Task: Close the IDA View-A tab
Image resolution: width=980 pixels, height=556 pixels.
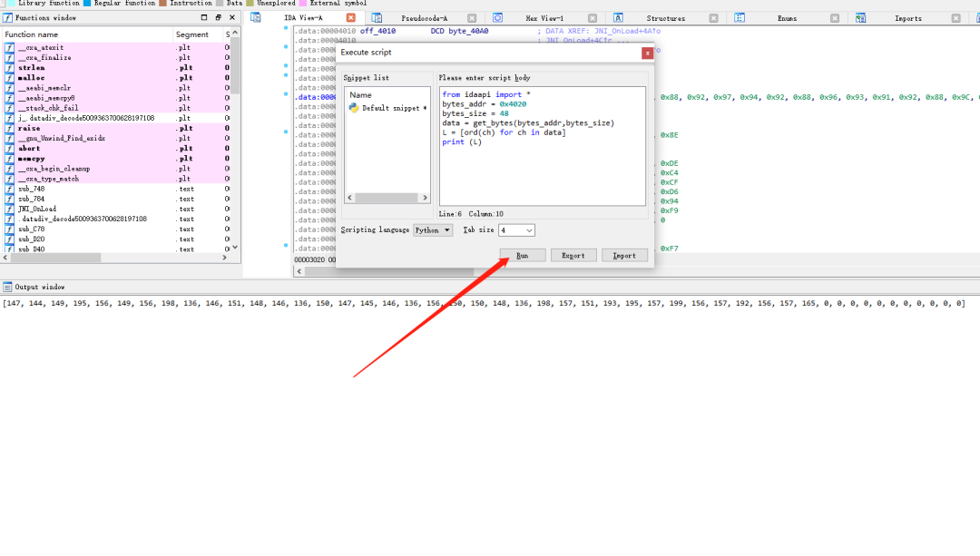Action: [x=350, y=18]
